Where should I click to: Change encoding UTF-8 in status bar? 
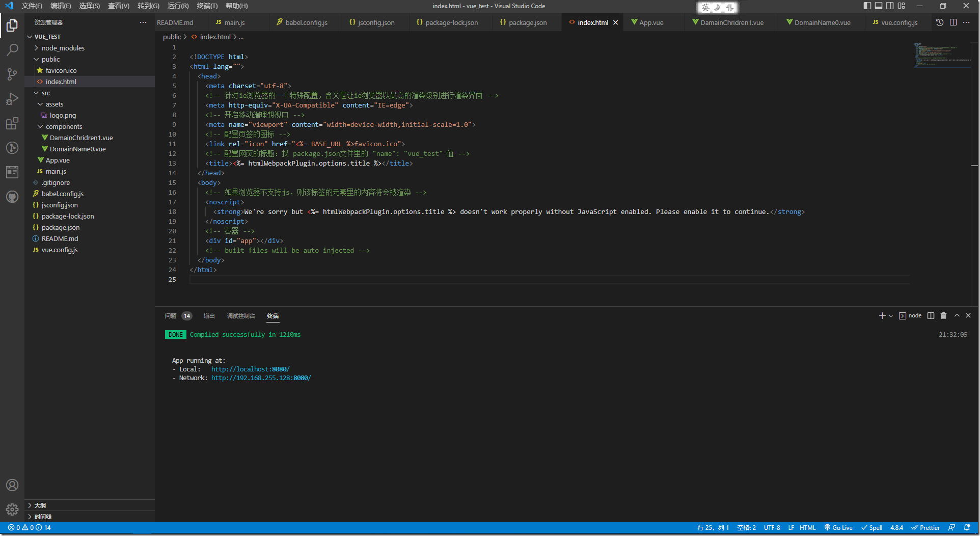[772, 528]
